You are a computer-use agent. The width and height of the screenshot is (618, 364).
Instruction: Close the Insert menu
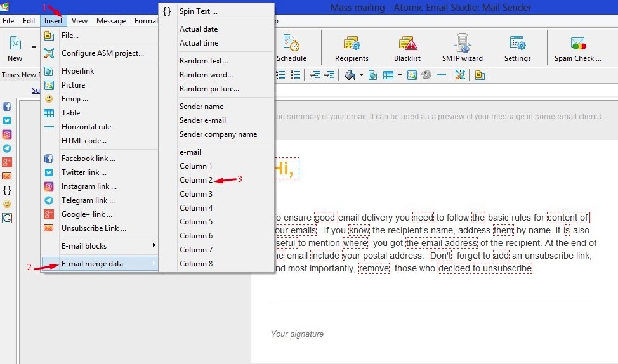[x=53, y=21]
